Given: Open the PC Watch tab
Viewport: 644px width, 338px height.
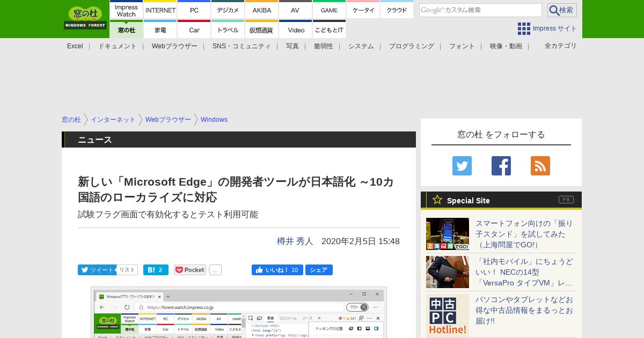Looking at the screenshot, I should click(x=194, y=10).
